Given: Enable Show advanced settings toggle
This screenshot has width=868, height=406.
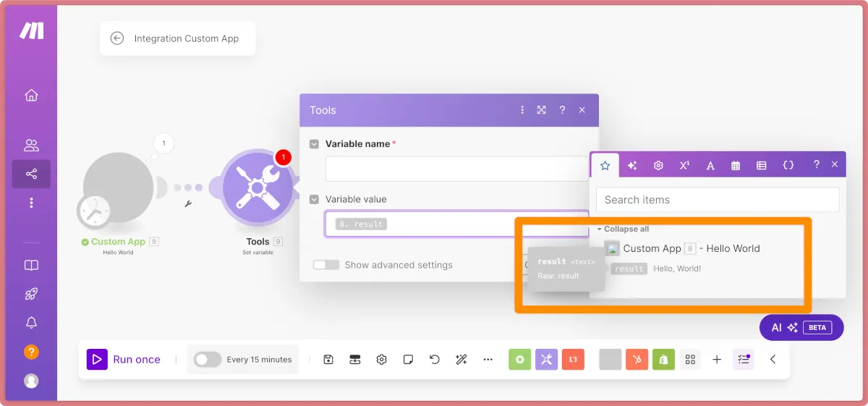Looking at the screenshot, I should pos(326,265).
